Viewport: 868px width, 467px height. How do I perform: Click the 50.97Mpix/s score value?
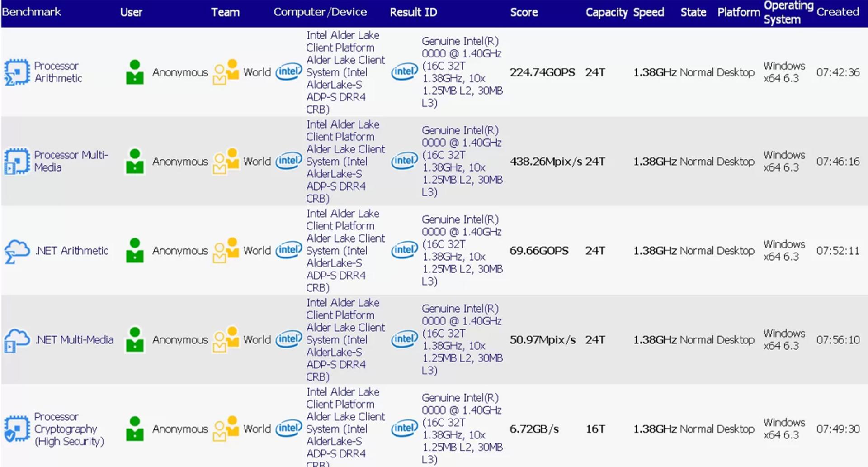click(x=542, y=340)
